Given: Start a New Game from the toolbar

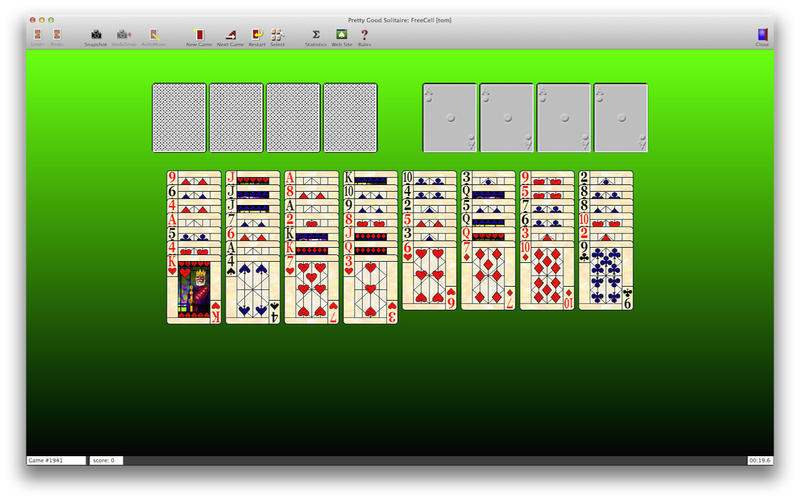Looking at the screenshot, I should 198,37.
